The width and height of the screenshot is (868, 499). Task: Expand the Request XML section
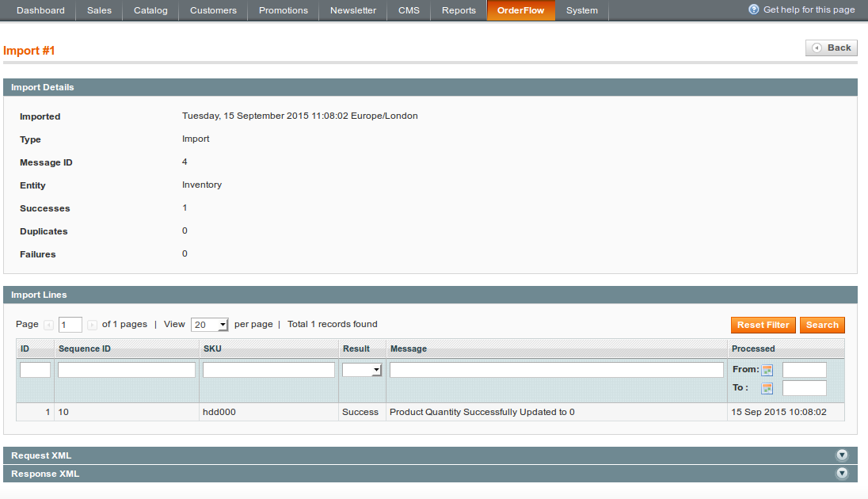(842, 455)
